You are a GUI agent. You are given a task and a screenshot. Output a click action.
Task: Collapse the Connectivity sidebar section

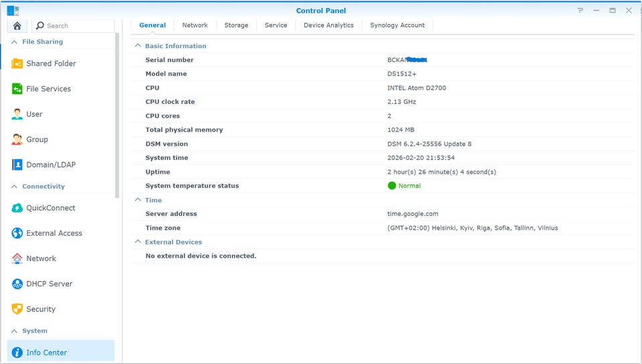14,186
